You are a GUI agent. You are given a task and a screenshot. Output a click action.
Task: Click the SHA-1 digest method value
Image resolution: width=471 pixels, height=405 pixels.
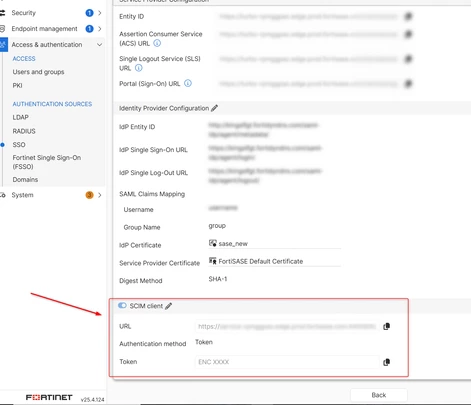pyautogui.click(x=218, y=279)
